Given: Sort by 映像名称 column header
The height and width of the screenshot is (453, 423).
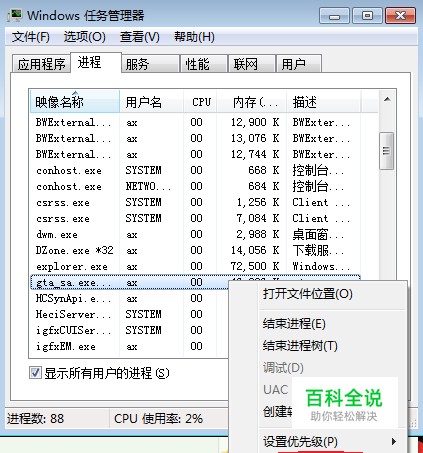Looking at the screenshot, I should [x=74, y=102].
